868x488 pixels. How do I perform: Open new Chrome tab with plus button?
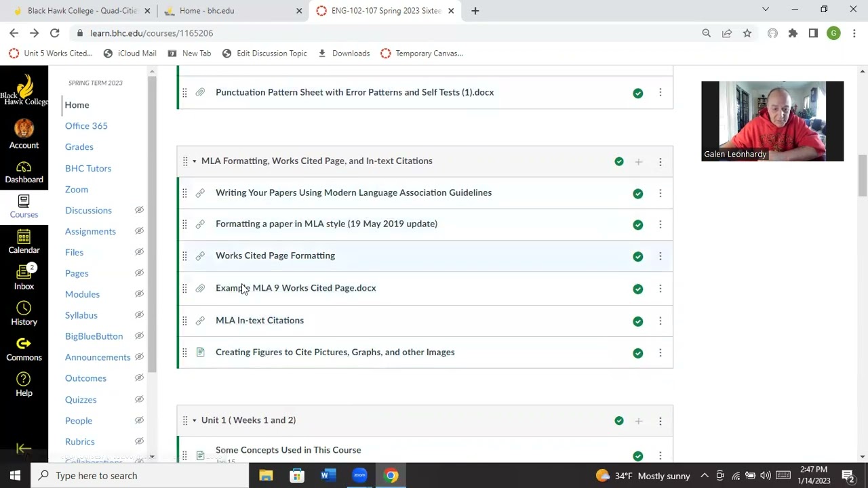[x=475, y=10]
